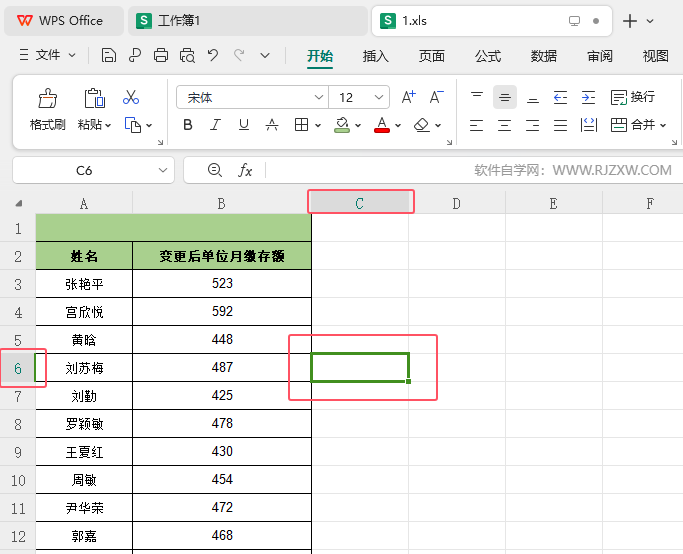Screen dimensions: 683x554
Task: Add a new tab with plus button
Action: click(630, 21)
